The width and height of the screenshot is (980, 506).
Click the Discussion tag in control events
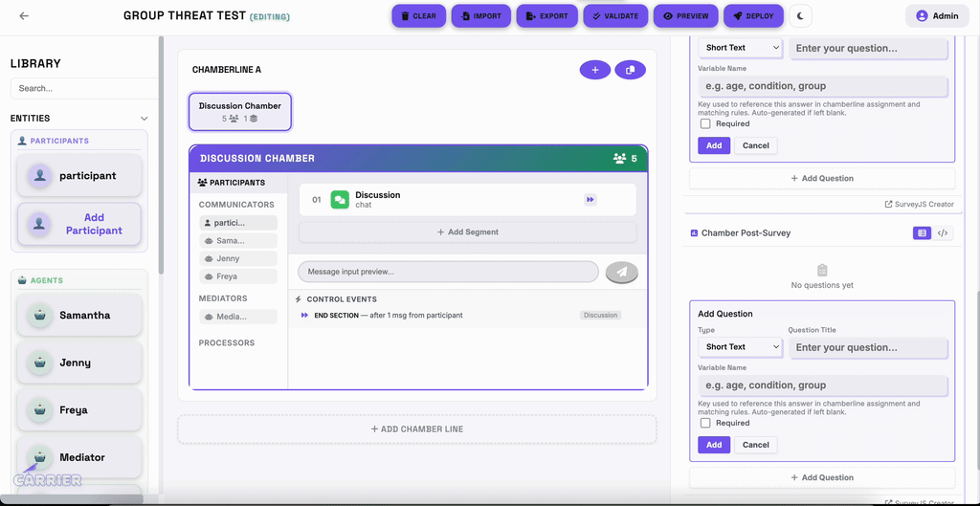[x=600, y=316]
